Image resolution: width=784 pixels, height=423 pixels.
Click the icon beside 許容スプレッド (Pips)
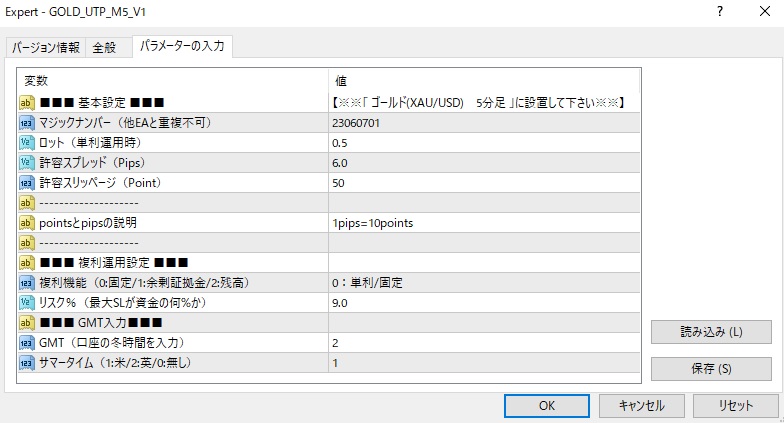pos(27,163)
